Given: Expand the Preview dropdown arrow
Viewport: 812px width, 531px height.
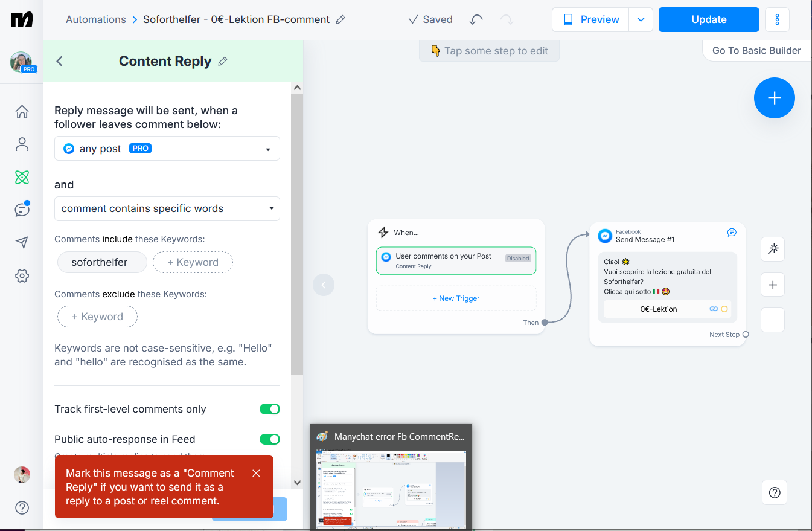Looking at the screenshot, I should 641,19.
